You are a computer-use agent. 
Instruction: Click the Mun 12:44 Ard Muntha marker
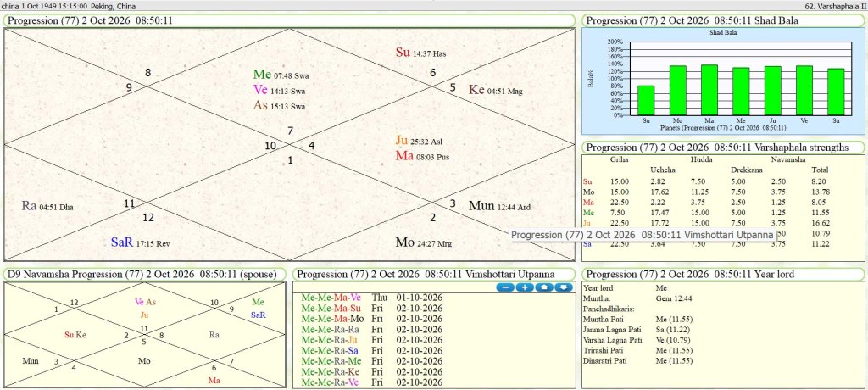499,206
